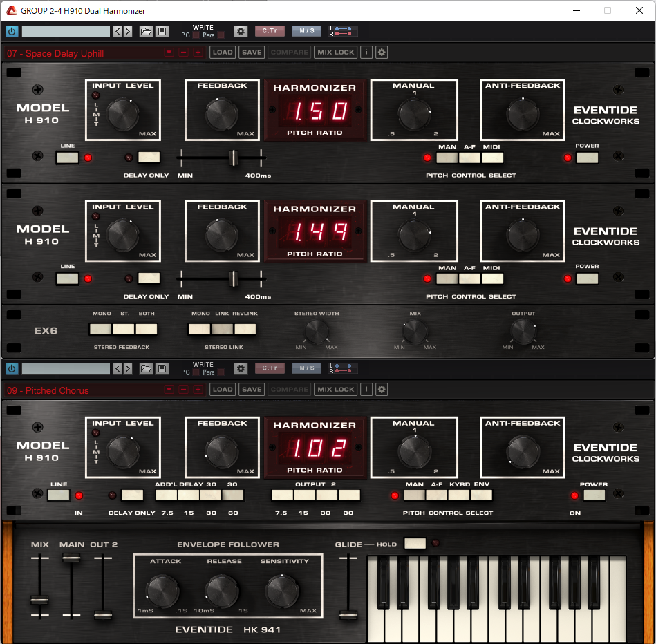
Task: Open the info 'i' button in Space Delay Uphill bar
Action: point(366,53)
